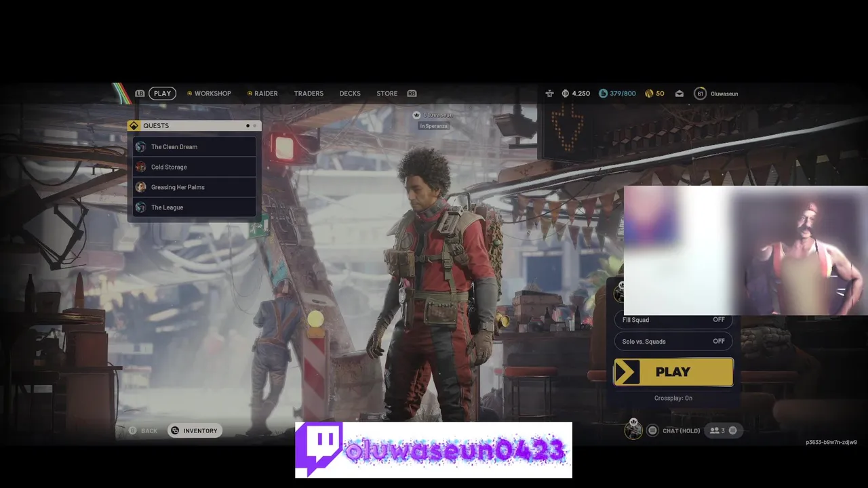
Task: Select the PLAY tab in the top bar
Action: [162, 94]
